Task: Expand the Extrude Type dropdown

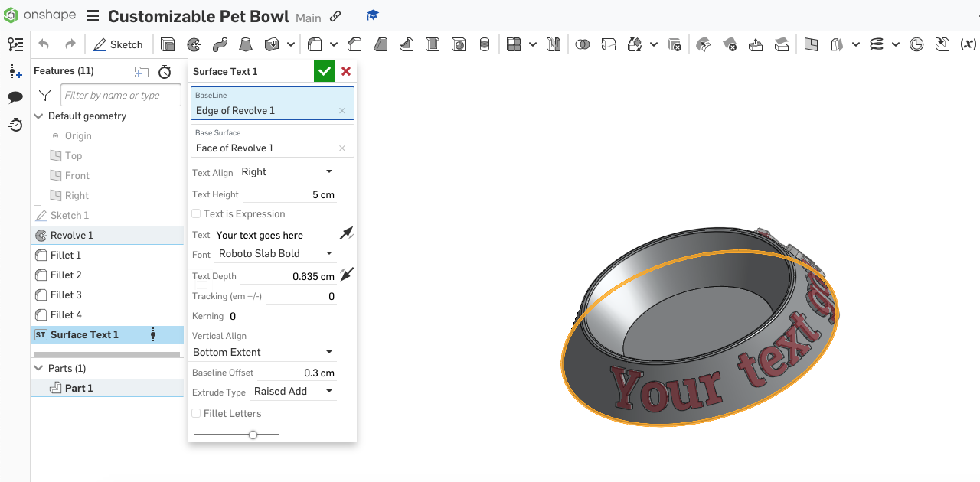Action: click(293, 392)
